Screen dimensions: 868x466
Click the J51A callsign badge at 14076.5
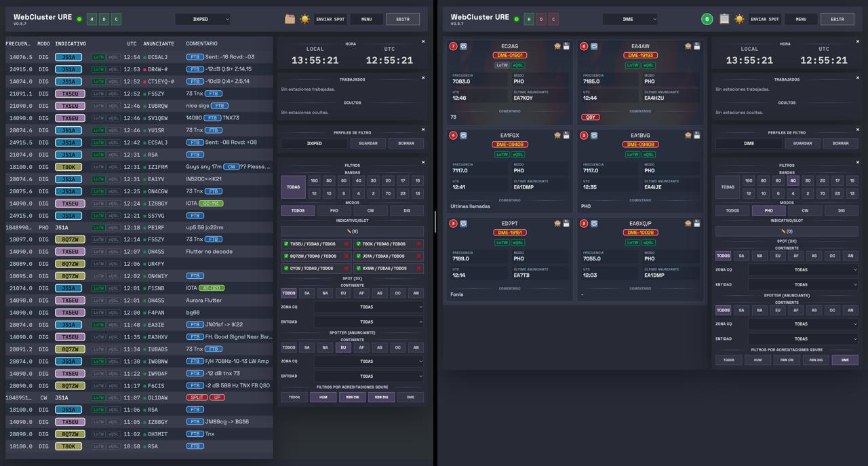click(68, 57)
